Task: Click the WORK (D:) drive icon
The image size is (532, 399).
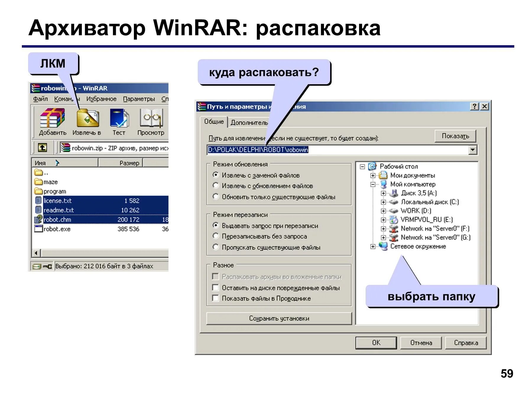Action: click(394, 211)
